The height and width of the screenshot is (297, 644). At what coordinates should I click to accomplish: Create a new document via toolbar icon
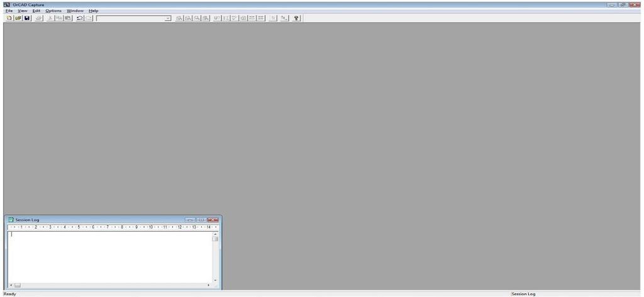[x=9, y=18]
